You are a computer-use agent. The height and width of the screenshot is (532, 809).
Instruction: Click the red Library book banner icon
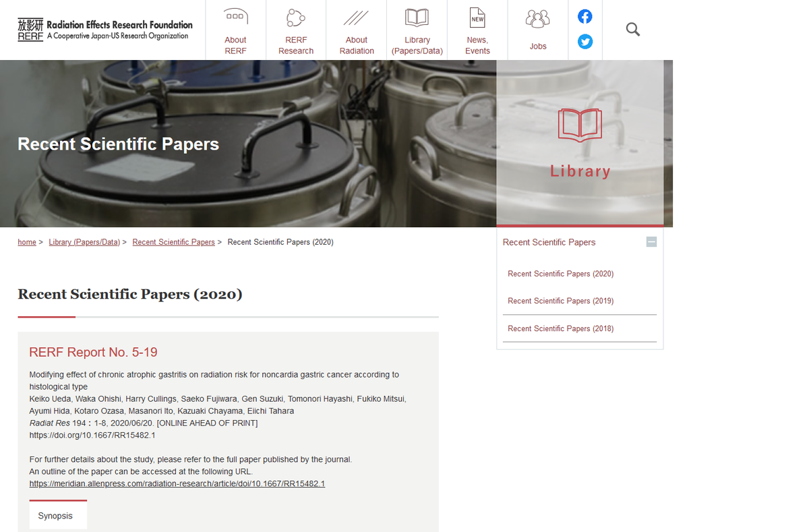580,125
